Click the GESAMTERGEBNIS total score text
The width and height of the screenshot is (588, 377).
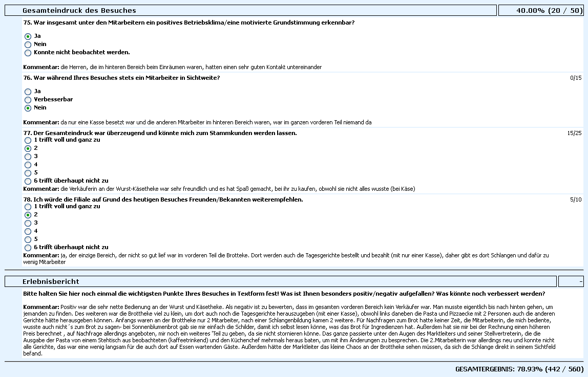pos(519,369)
